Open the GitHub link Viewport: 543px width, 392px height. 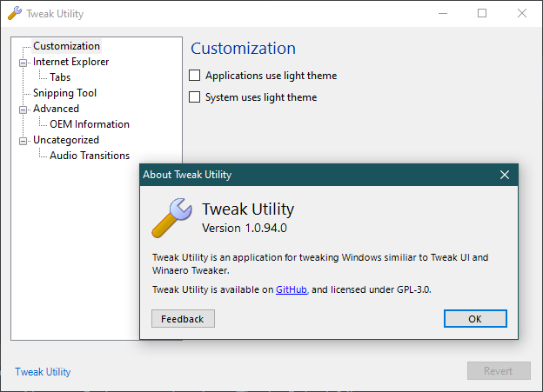pos(292,289)
